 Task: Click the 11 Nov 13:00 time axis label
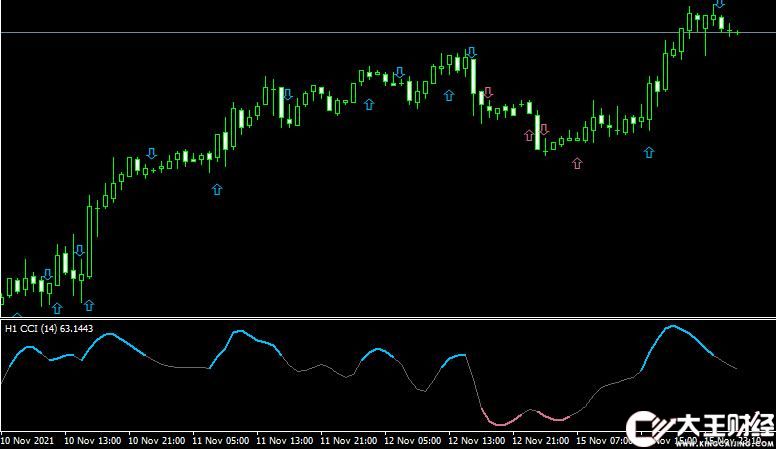point(285,440)
